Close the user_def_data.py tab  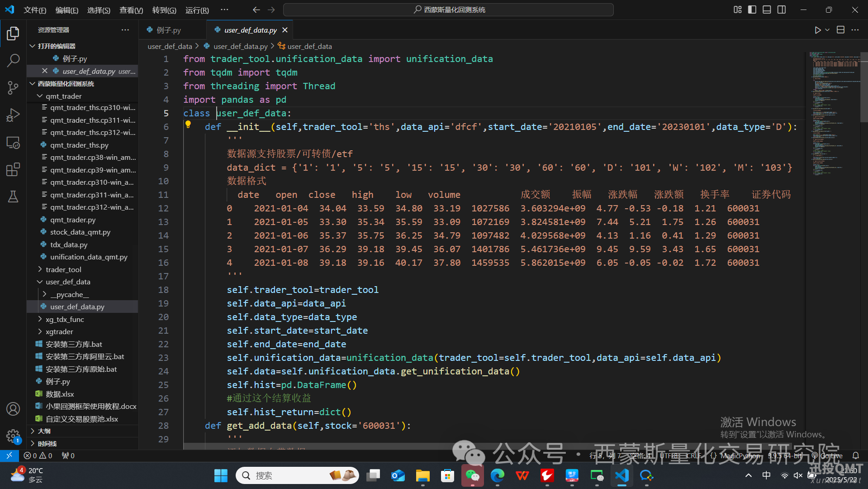(x=285, y=30)
